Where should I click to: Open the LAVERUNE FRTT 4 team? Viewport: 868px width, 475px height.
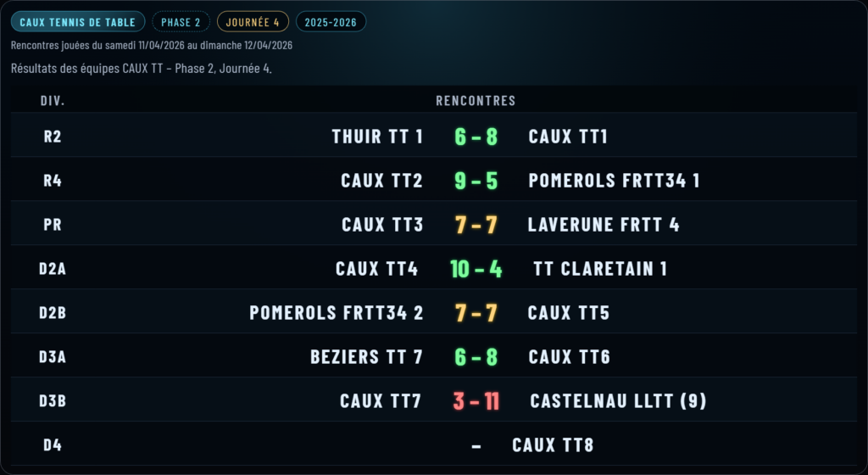pyautogui.click(x=604, y=225)
